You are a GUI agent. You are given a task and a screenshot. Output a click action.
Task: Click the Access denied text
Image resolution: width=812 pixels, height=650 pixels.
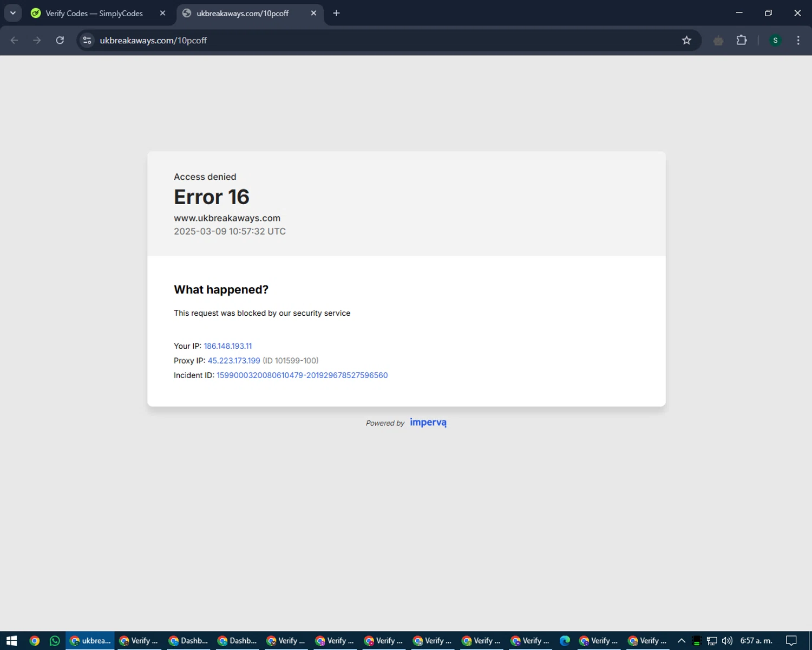point(205,177)
